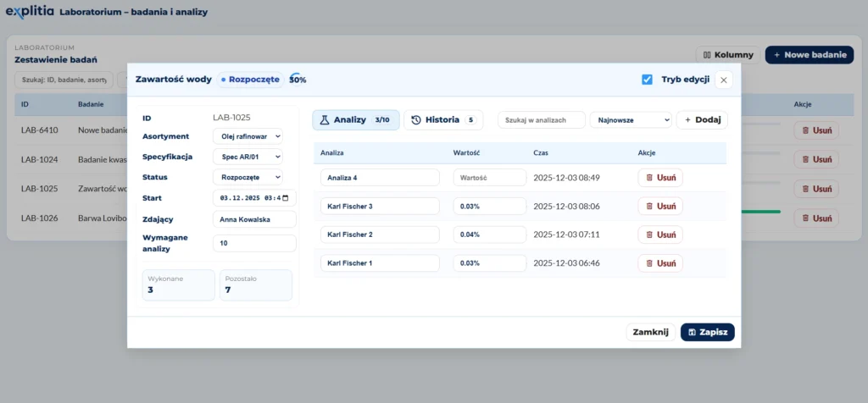Click the empty Wartość field for Analiza 4
This screenshot has height=403, width=868.
[x=489, y=178]
